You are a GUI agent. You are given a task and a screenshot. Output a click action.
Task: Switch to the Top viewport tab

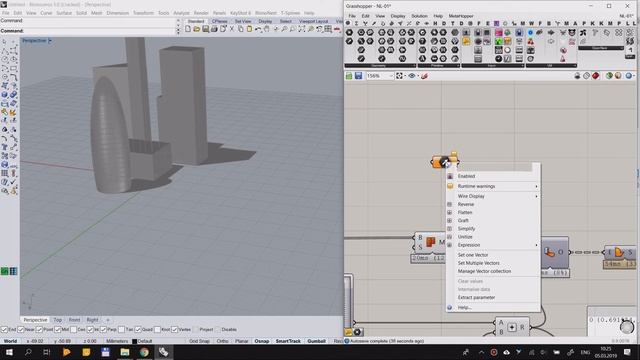58,320
